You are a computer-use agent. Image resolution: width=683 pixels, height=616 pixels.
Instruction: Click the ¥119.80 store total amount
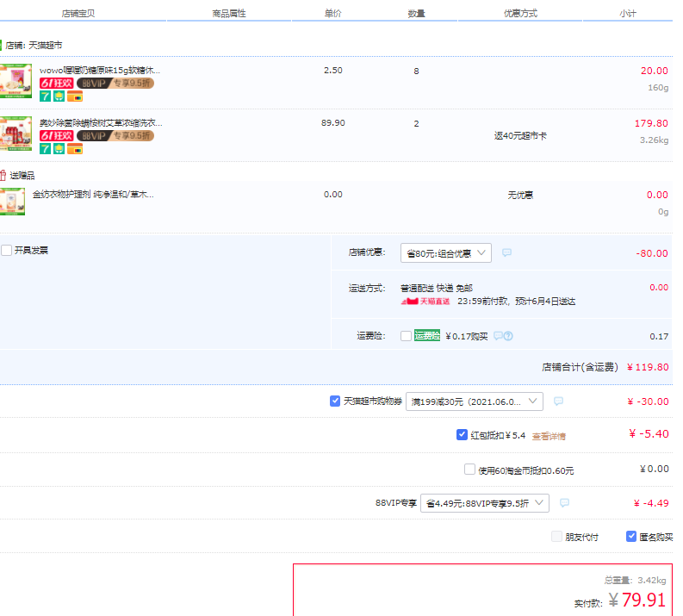click(x=648, y=367)
